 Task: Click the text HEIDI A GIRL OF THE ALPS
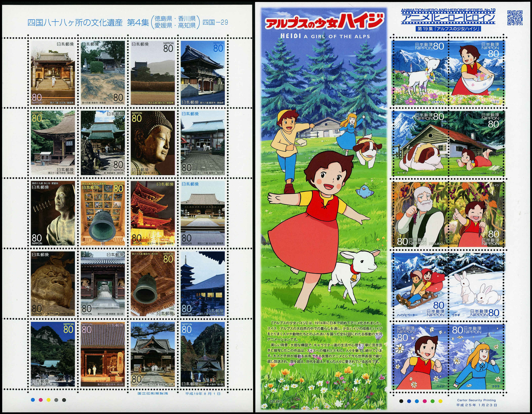pos(325,36)
